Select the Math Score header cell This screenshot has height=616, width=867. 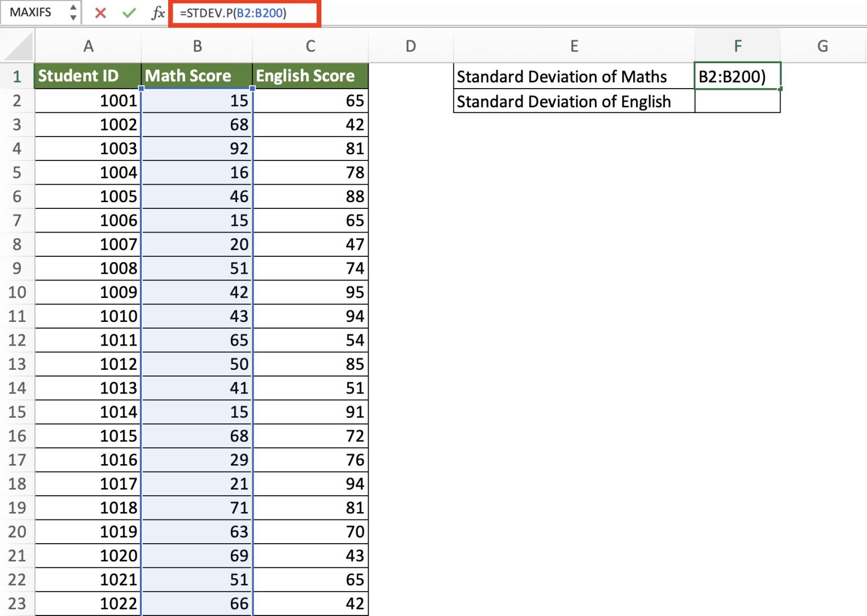[197, 76]
